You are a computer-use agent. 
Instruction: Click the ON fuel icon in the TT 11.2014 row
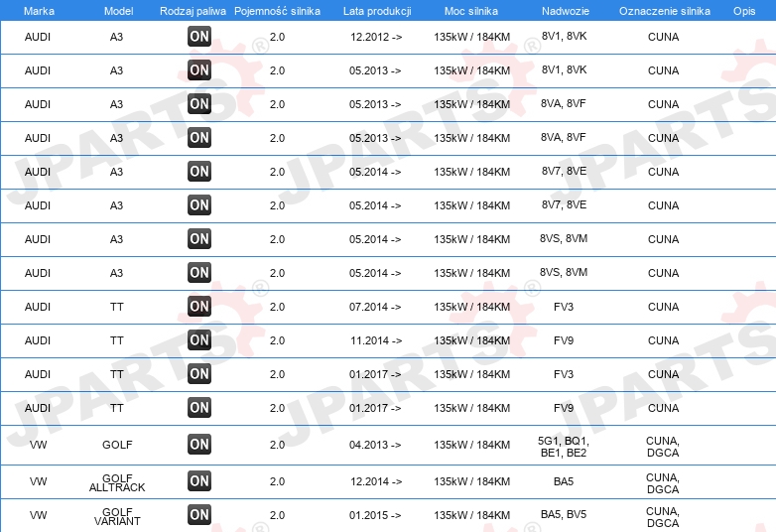pyautogui.click(x=199, y=339)
